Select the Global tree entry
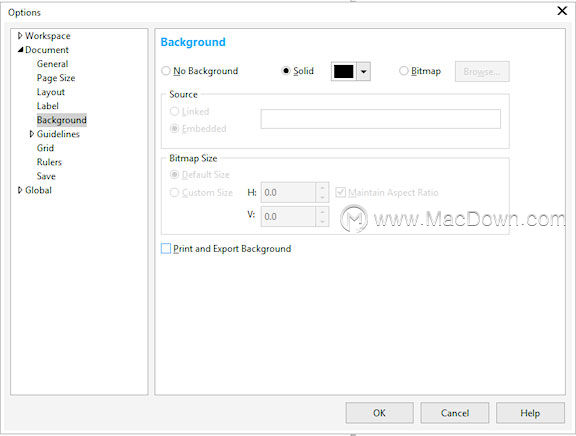This screenshot has width=576, height=436. (x=39, y=190)
